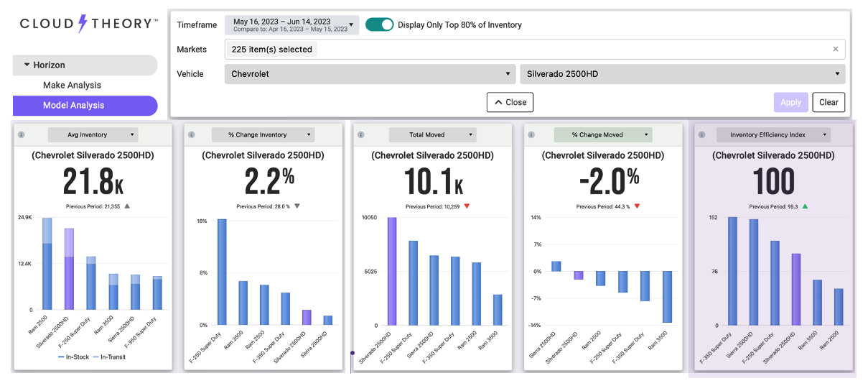Toggle In-Transit legend series

click(x=109, y=357)
